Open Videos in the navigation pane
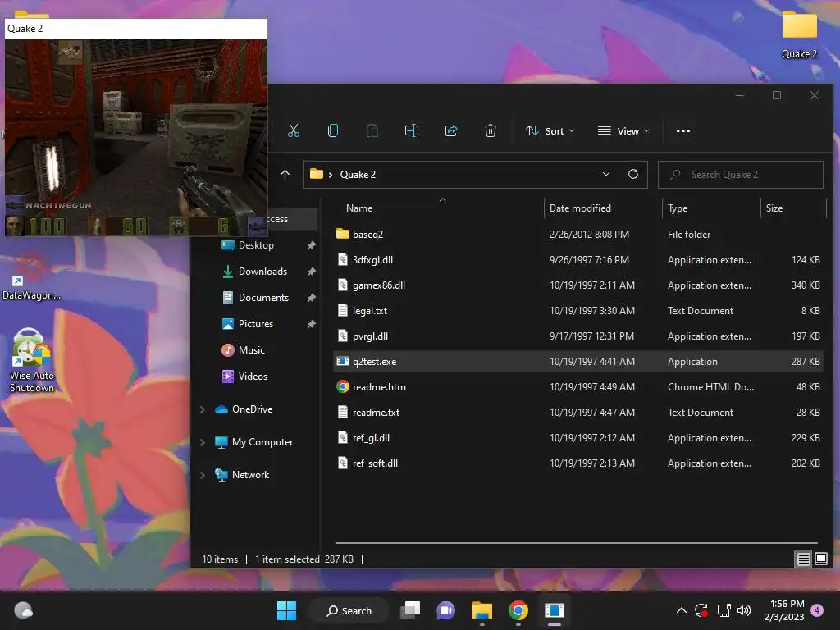840x630 pixels. pos(253,377)
